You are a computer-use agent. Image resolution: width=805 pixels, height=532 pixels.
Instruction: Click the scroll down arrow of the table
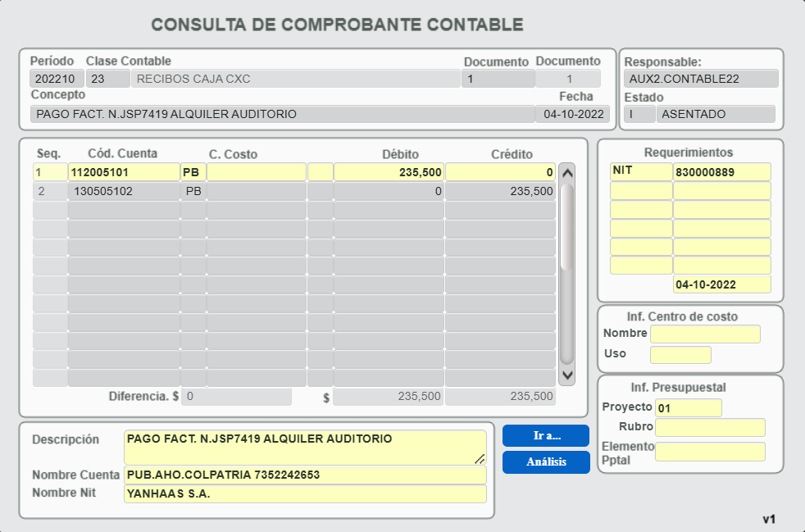pos(566,375)
